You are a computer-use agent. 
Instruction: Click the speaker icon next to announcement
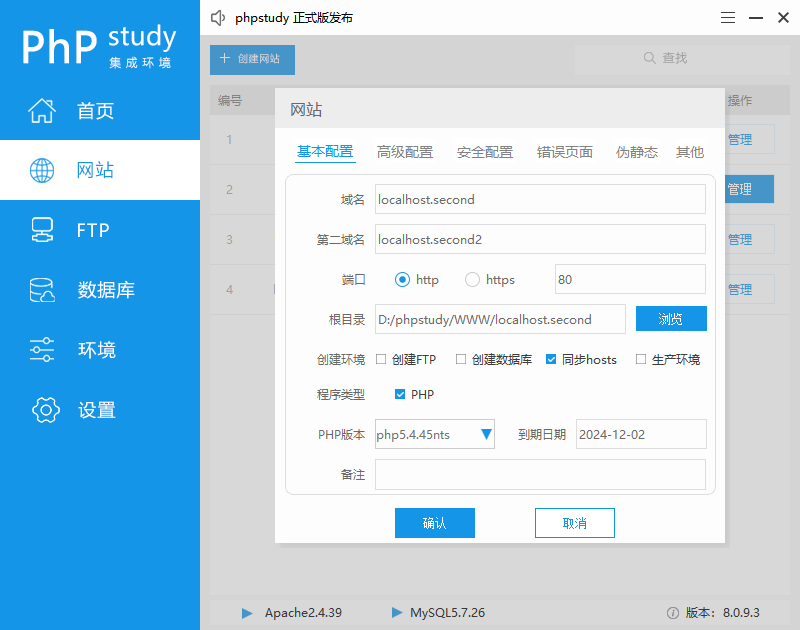coord(218,17)
